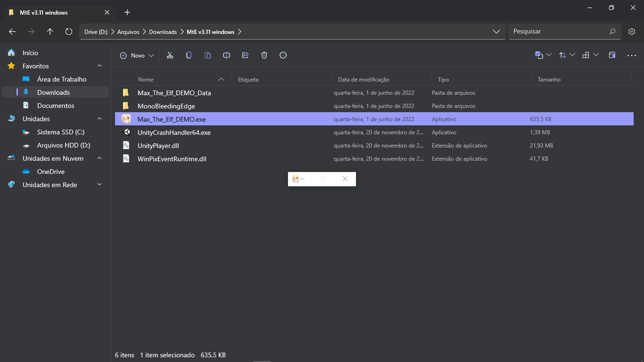
Task: Add a new tab with plus
Action: (127, 12)
